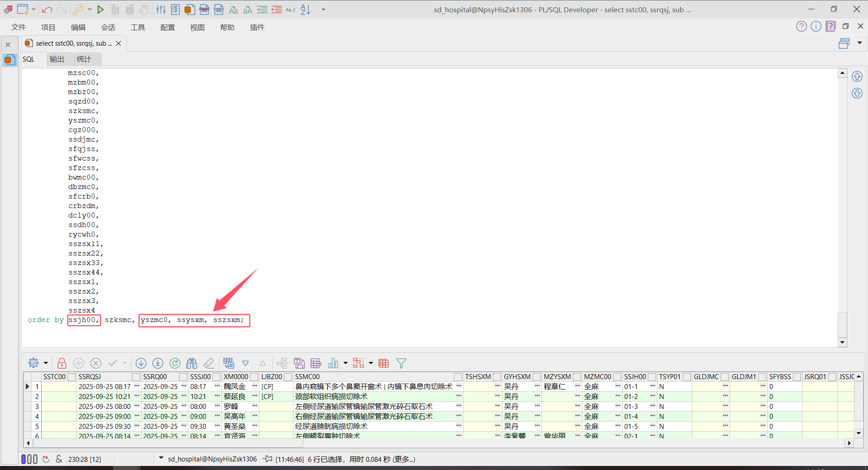Expand the dropdown arrow beside bar chart icon

[345, 363]
